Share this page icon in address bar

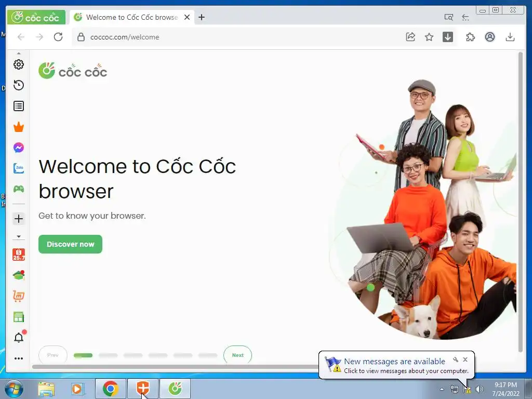[410, 37]
